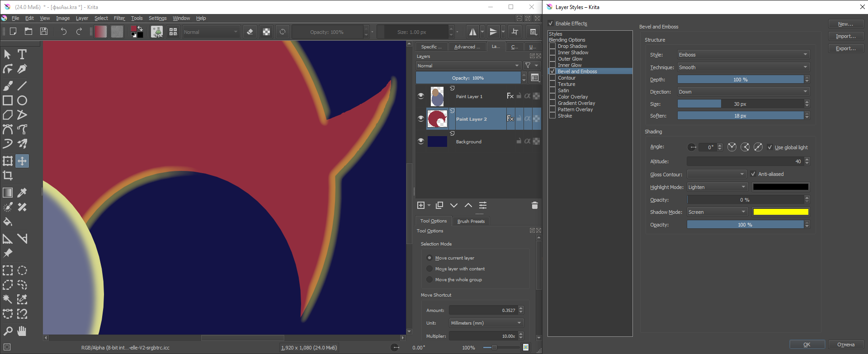Open the Style dropdown showing Emboss
868x354 pixels.
743,55
